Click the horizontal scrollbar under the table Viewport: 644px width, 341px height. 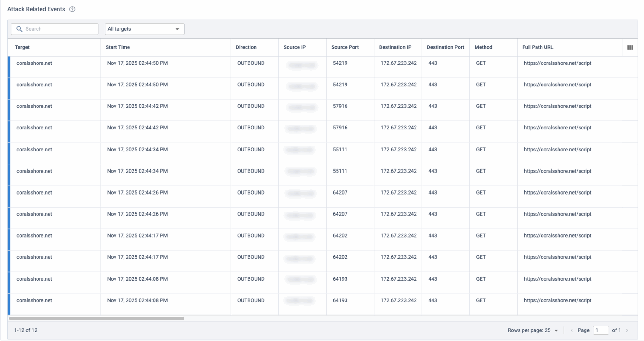tap(97, 318)
